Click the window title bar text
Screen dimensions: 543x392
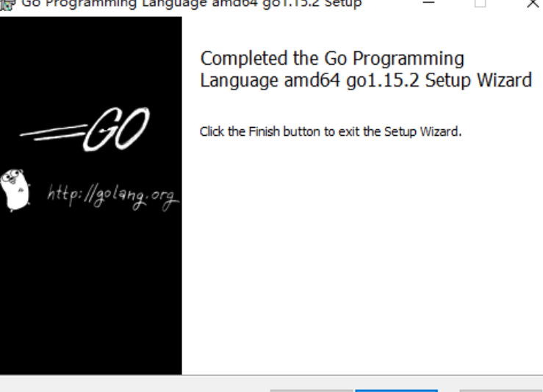192,4
